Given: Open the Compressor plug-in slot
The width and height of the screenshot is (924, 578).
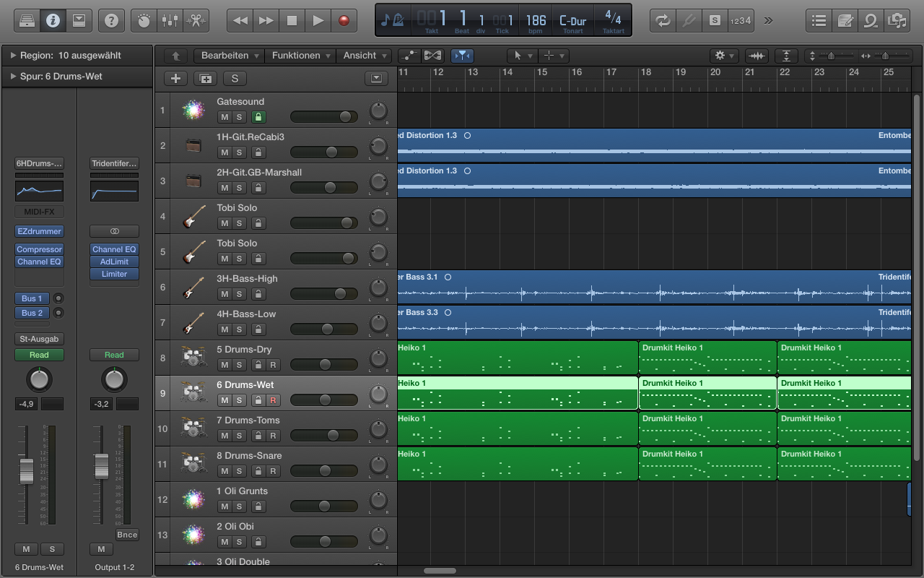Looking at the screenshot, I should tap(39, 249).
